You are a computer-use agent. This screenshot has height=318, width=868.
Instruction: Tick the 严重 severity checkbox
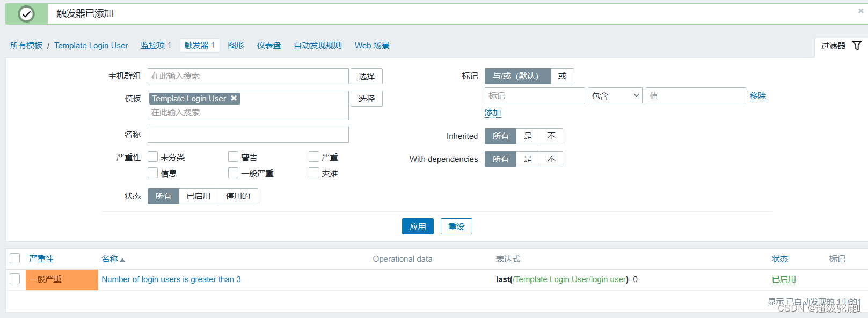pos(314,157)
